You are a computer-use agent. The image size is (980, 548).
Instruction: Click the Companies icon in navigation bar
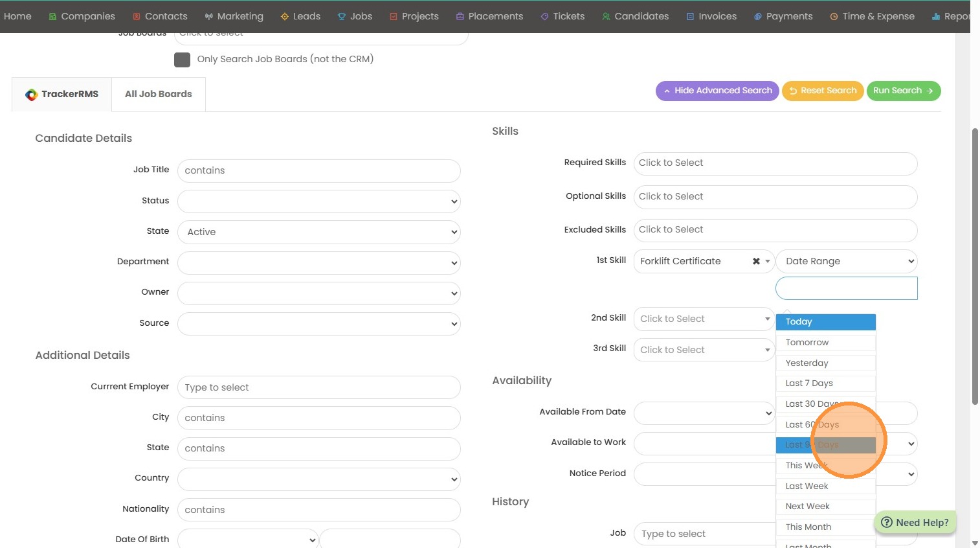point(53,17)
